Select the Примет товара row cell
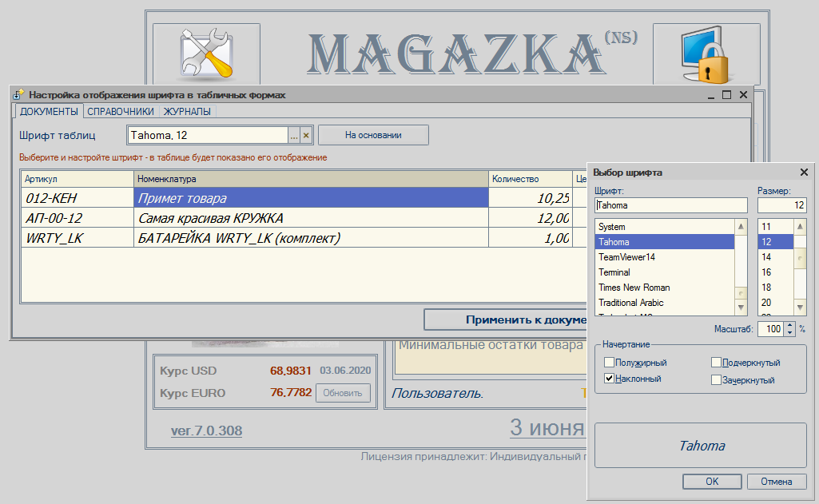Screen dimensions: 819x504 311,198
